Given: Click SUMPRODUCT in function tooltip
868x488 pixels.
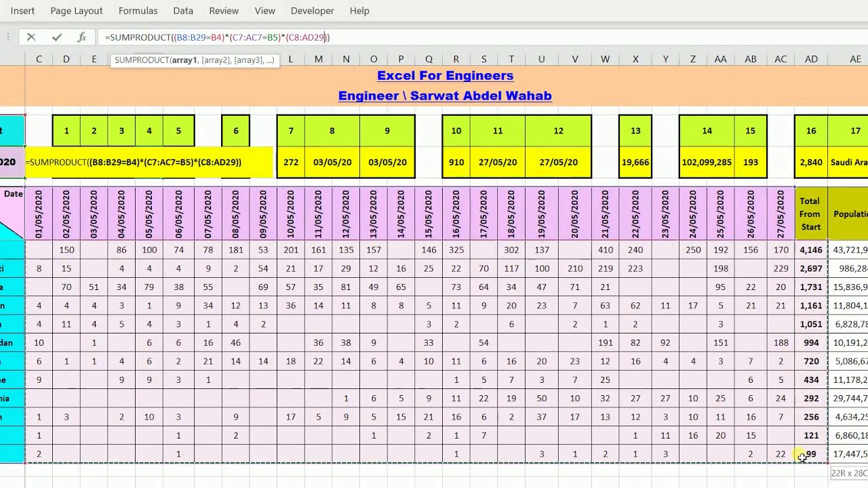Looking at the screenshot, I should (x=142, y=60).
